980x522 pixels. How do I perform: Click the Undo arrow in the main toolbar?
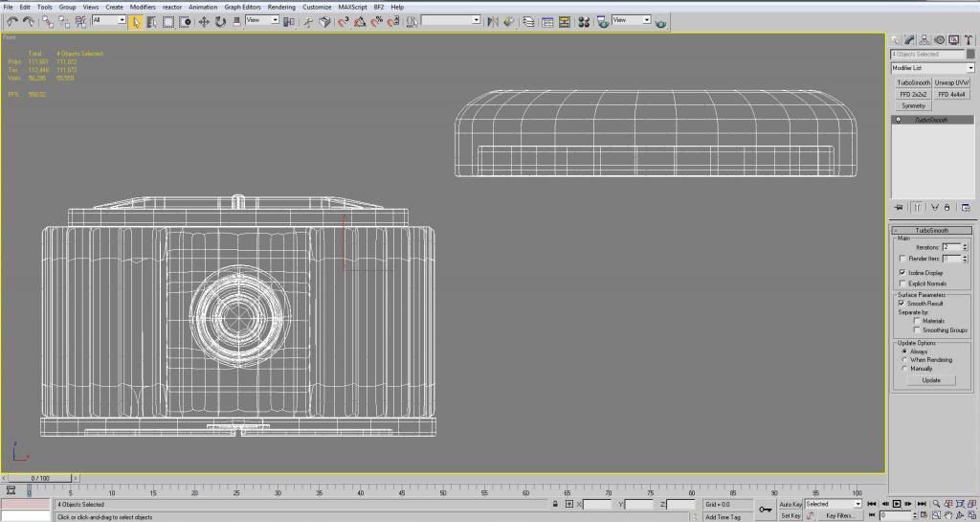pos(11,21)
